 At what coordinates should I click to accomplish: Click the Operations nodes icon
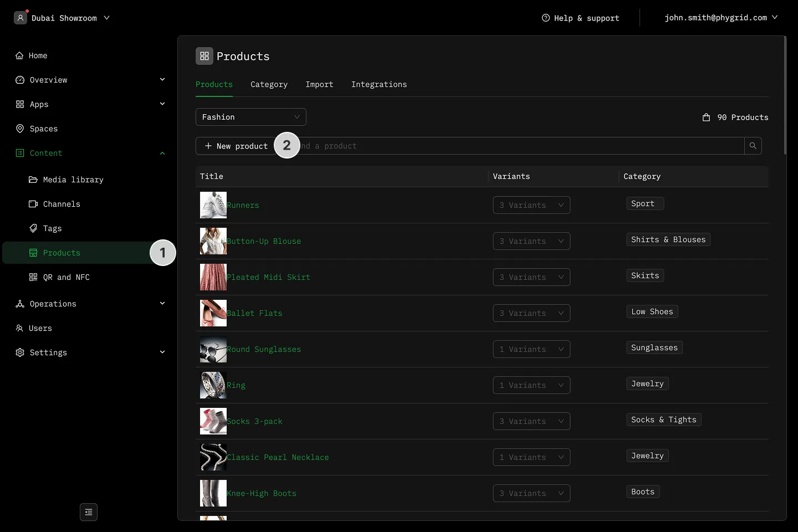[x=20, y=304]
